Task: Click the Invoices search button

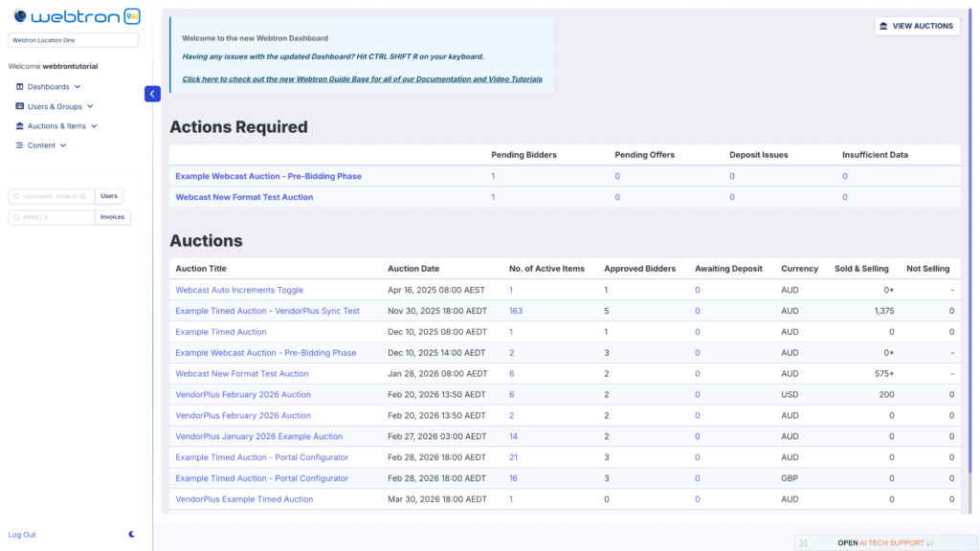Action: pos(113,217)
